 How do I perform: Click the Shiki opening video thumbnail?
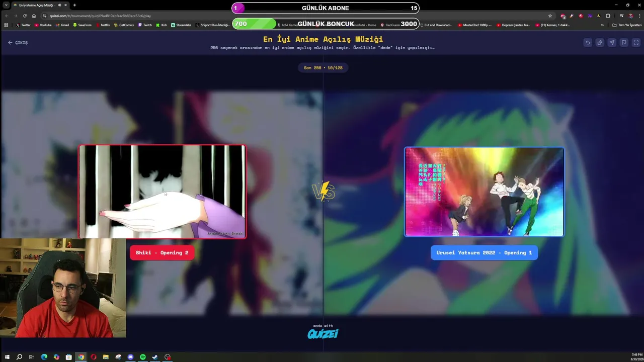coord(162,192)
